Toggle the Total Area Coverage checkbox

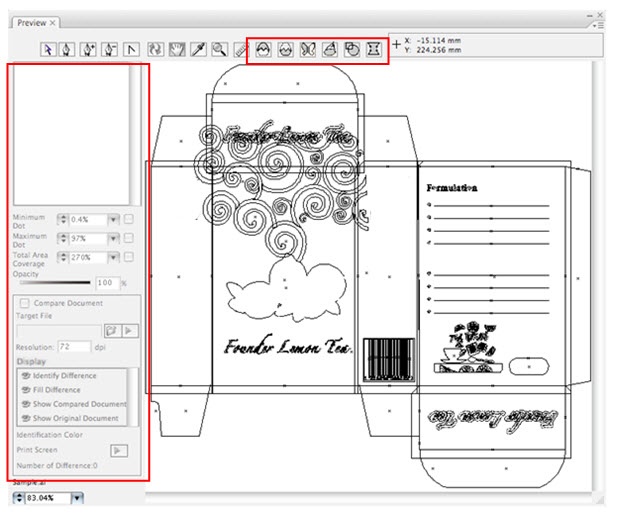click(x=129, y=257)
